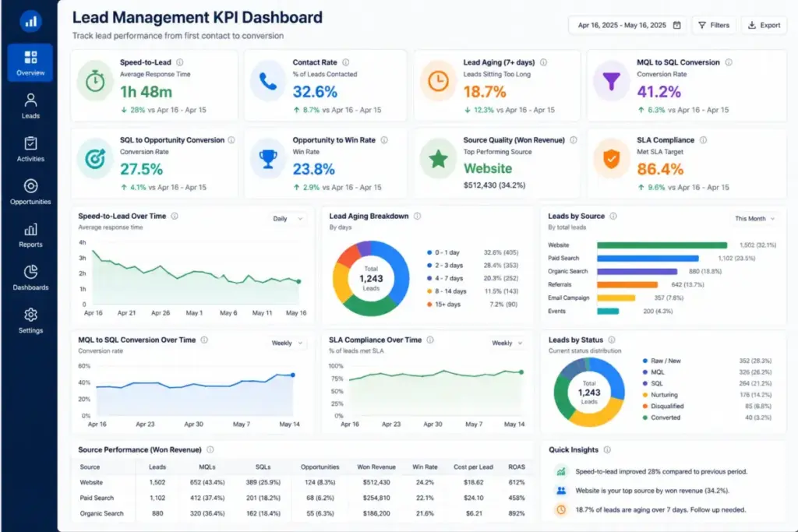798x532 pixels.
Task: Click the $512,430 won revenue cell
Action: pyautogui.click(x=376, y=482)
